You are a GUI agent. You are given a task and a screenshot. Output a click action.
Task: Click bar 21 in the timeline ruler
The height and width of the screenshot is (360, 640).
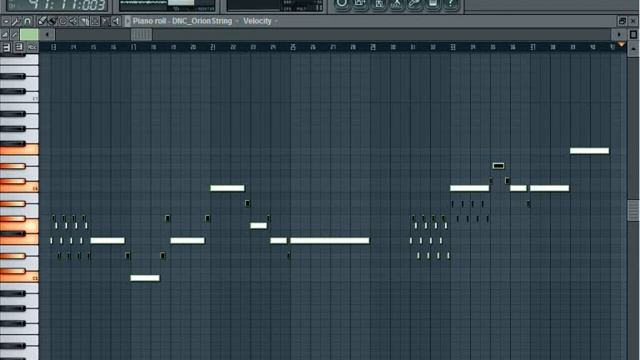[213, 47]
